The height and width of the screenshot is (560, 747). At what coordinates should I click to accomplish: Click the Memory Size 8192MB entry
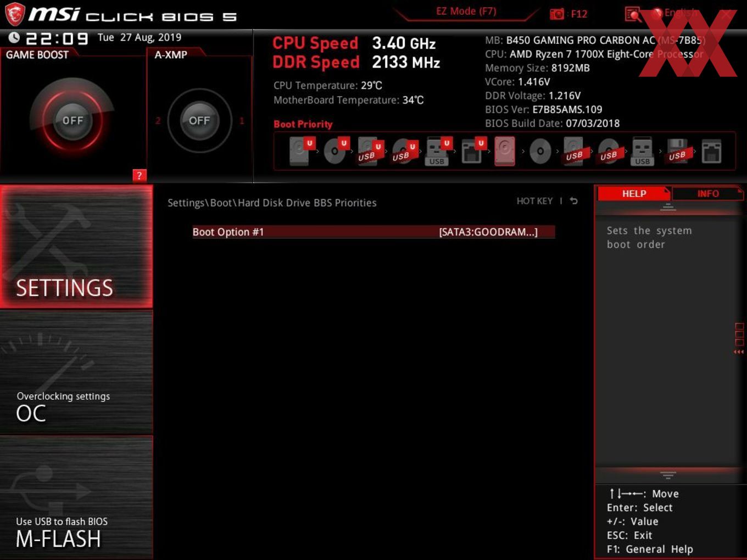537,68
